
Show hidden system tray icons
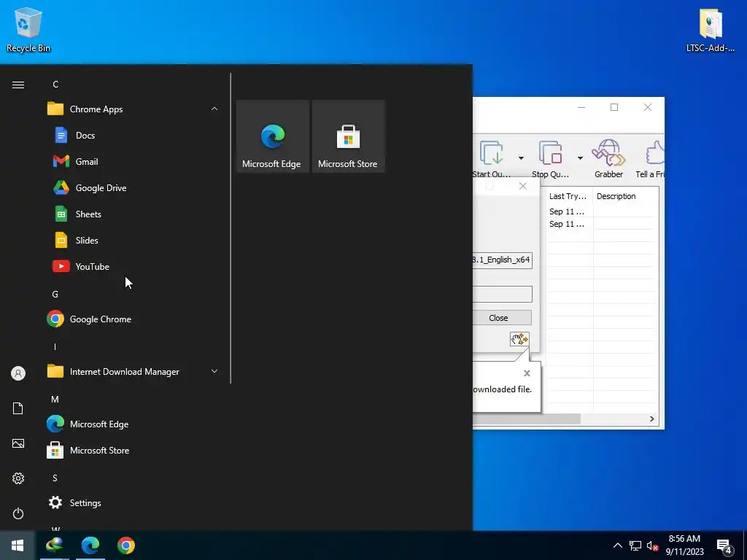617,545
